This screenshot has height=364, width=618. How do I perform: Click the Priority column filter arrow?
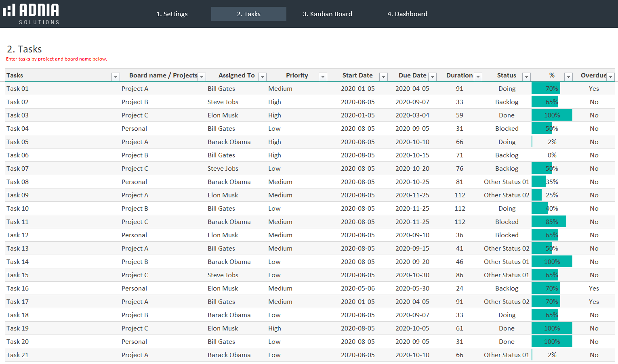pyautogui.click(x=323, y=77)
